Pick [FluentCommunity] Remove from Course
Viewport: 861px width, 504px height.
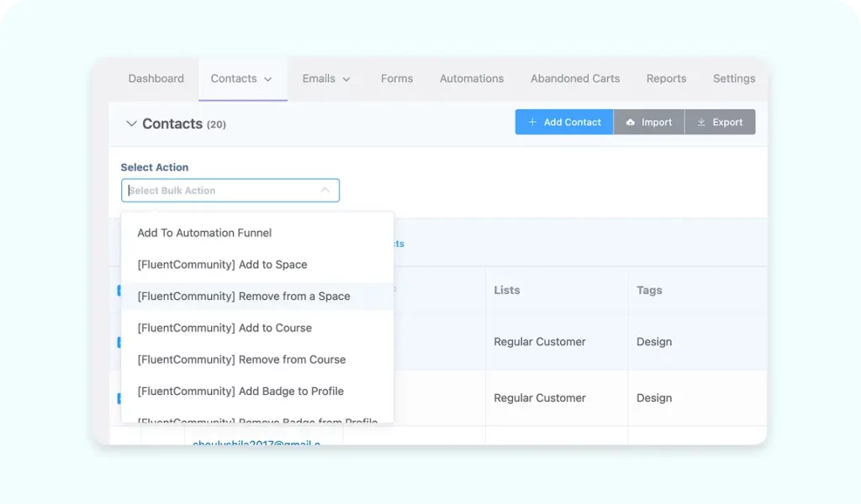point(257,360)
